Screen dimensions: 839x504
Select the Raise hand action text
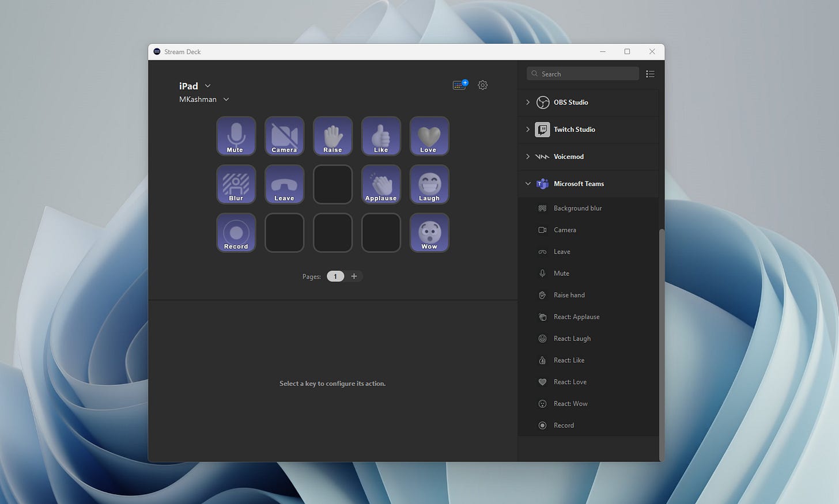569,295
